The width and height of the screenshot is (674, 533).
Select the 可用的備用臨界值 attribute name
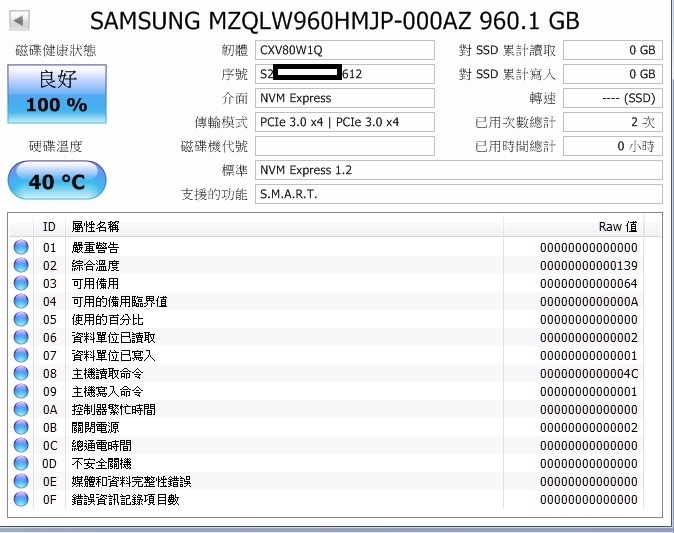click(119, 302)
